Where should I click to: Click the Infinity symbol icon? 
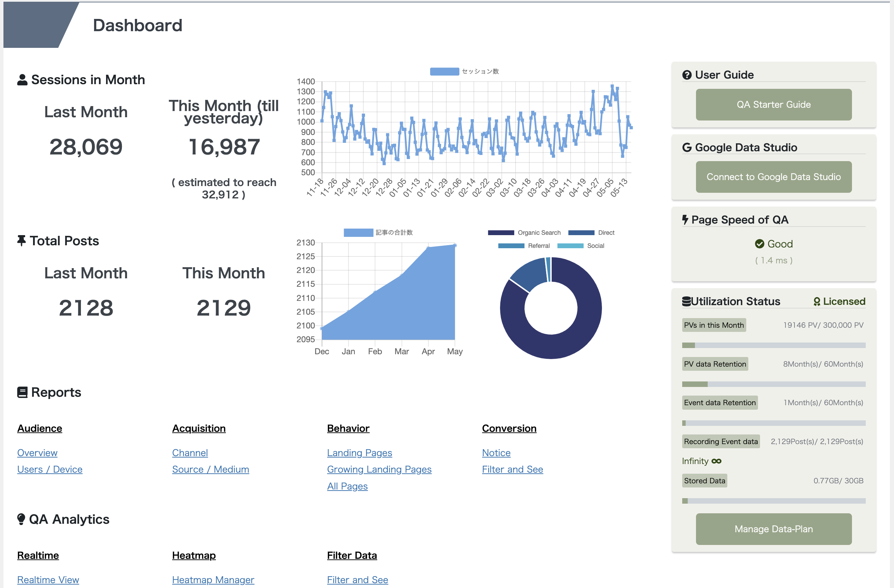716,461
